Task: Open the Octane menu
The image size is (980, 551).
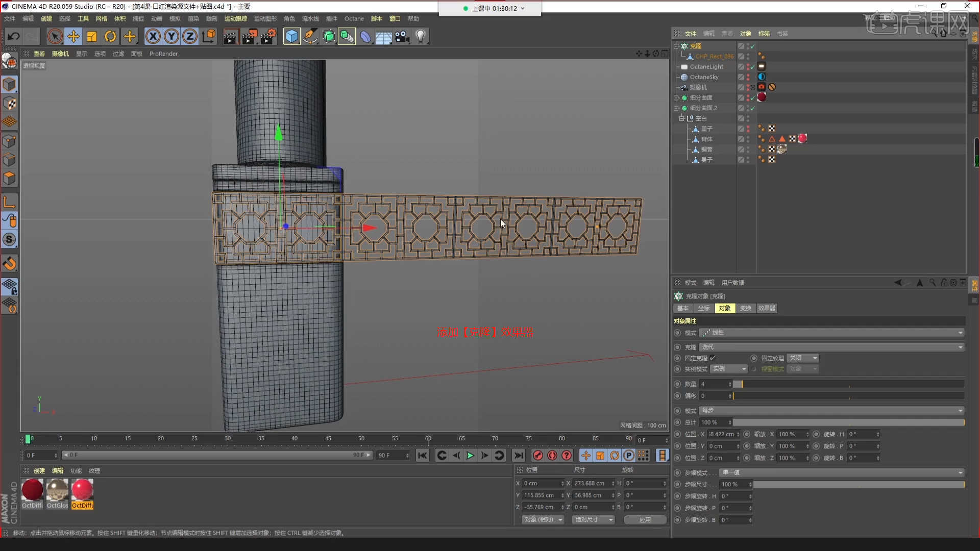Action: [354, 18]
